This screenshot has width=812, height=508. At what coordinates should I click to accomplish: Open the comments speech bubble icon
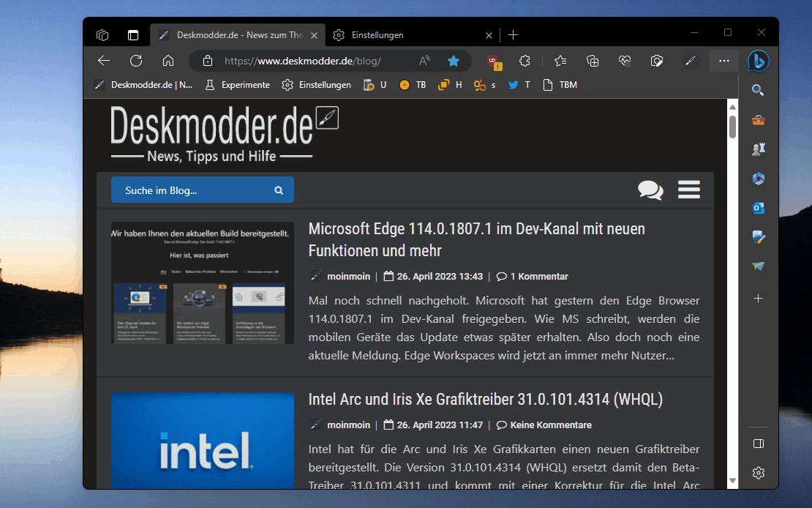click(650, 190)
